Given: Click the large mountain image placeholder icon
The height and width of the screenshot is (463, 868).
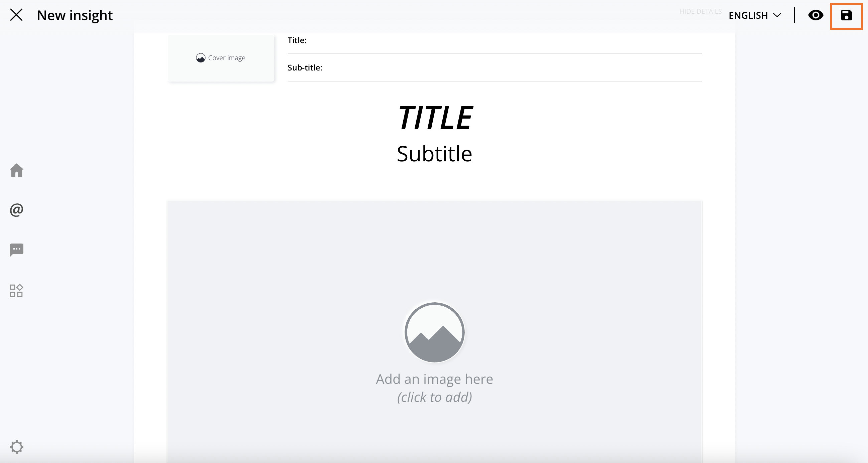Looking at the screenshot, I should coord(434,333).
